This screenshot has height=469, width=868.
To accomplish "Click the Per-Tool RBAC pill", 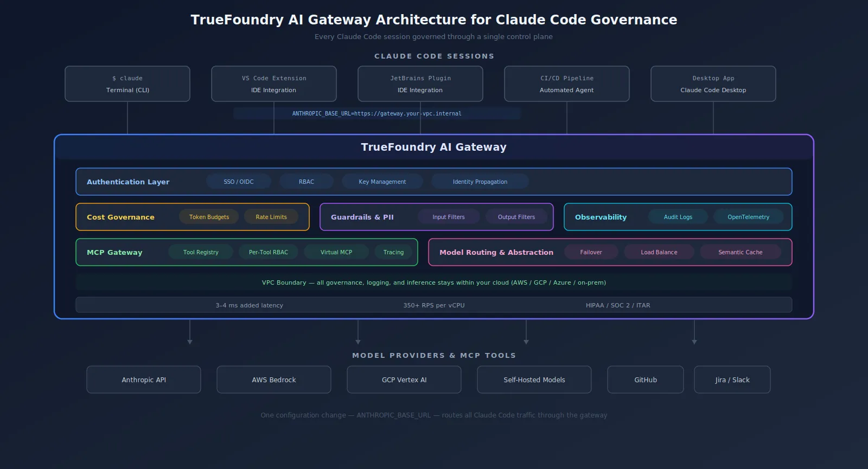I will [x=269, y=252].
